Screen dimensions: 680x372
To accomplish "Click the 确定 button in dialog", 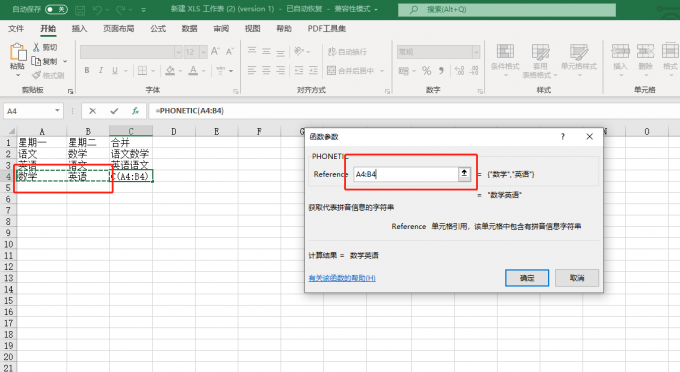I will (527, 278).
